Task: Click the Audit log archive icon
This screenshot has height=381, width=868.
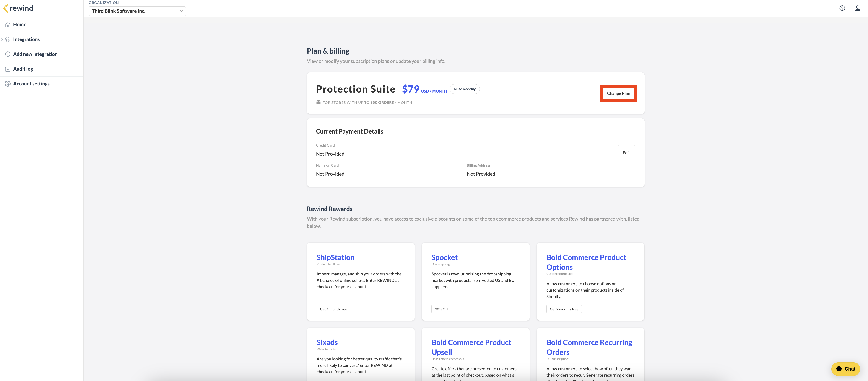Action: point(8,69)
